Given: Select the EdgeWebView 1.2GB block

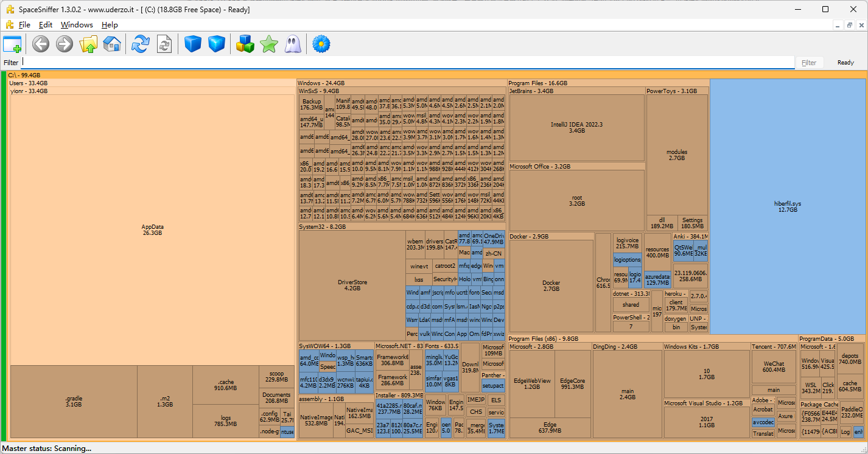Looking at the screenshot, I should click(532, 383).
